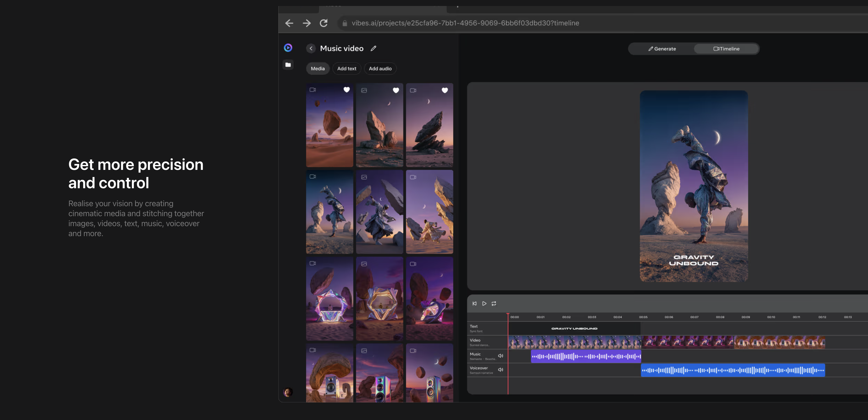Mute the Music track speaker icon
Viewport: 868px width, 420px height.
(500, 356)
